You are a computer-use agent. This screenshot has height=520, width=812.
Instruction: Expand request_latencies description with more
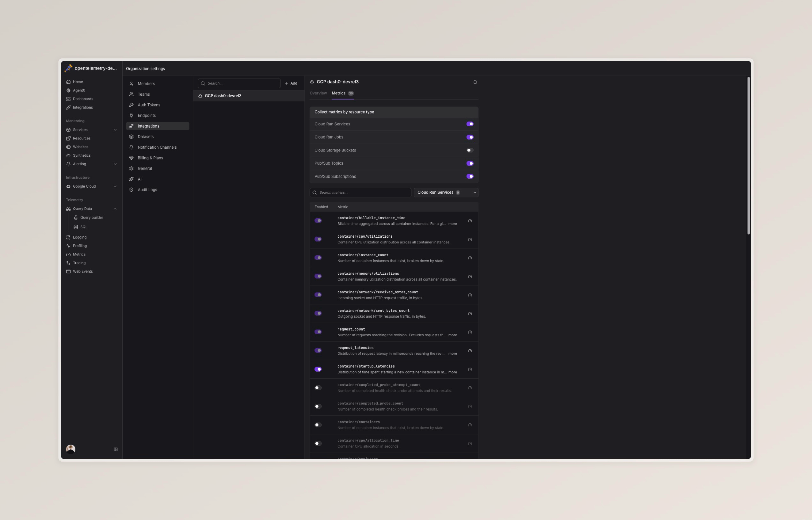click(452, 354)
